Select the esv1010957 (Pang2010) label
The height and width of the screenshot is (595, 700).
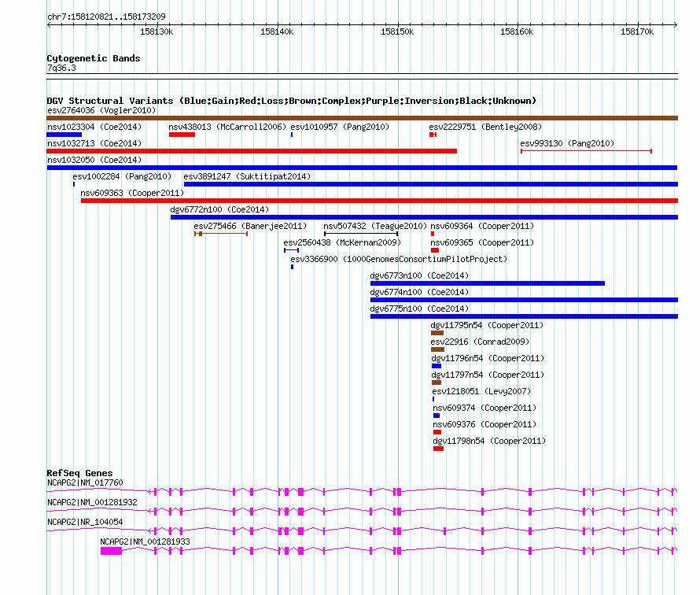pos(340,127)
